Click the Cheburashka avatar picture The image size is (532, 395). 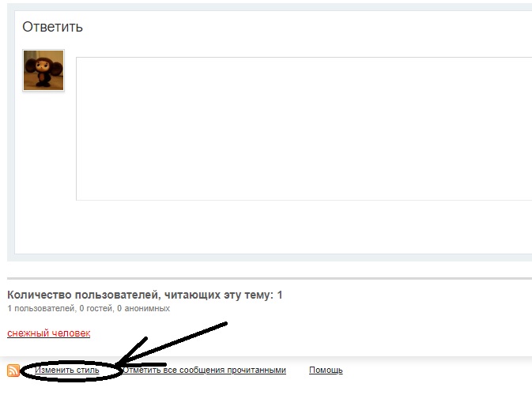click(43, 70)
